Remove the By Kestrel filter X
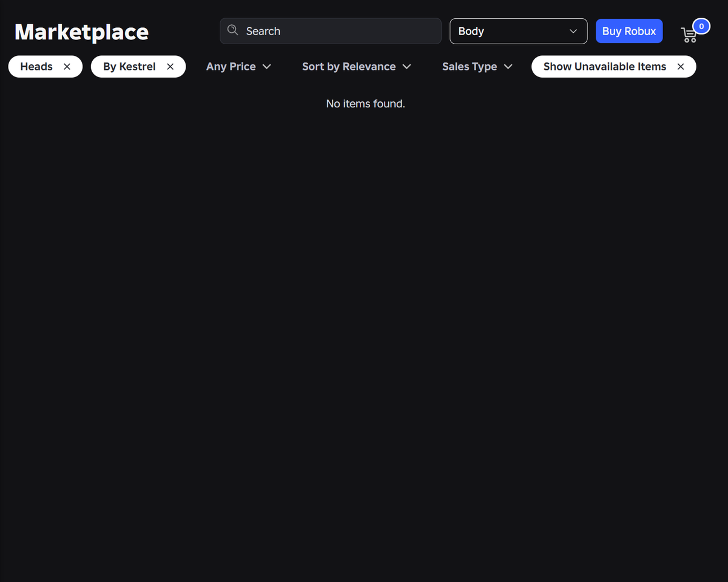The image size is (728, 582). [x=170, y=67]
